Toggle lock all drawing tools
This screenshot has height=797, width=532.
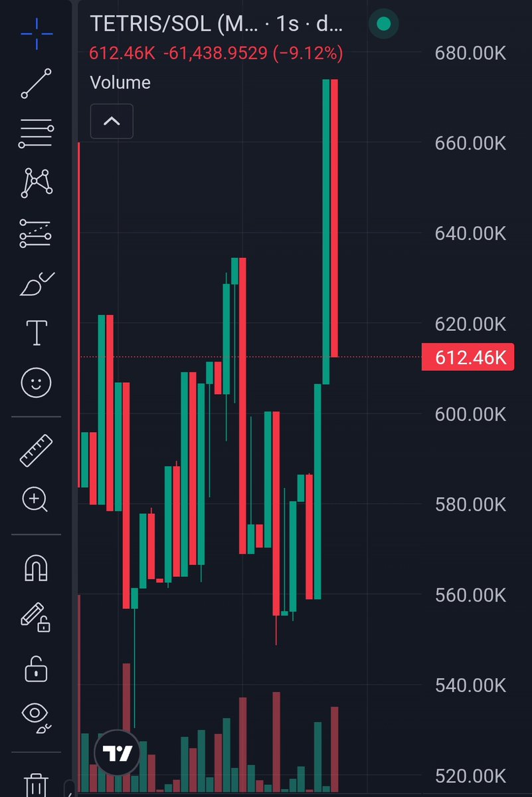point(36,669)
